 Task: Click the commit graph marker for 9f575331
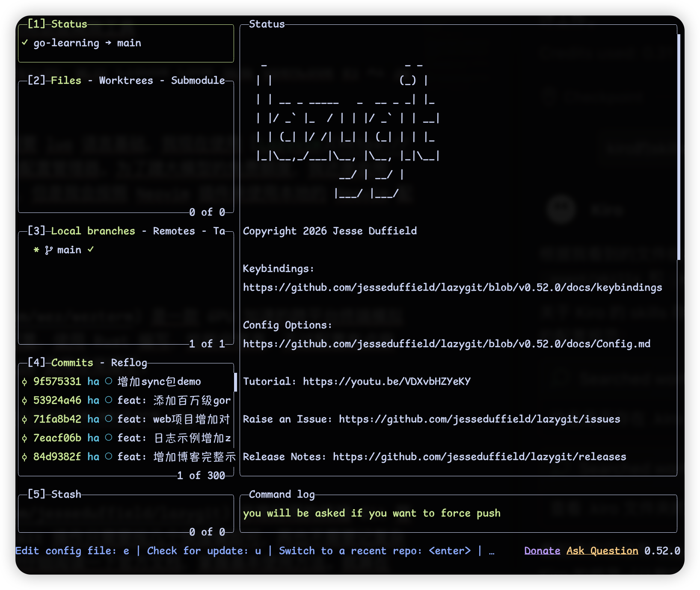24,382
